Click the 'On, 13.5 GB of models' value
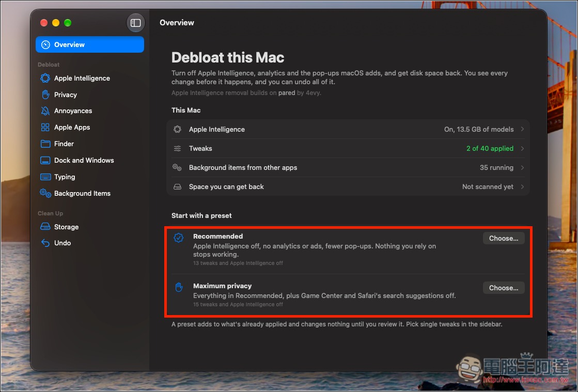Image resolution: width=578 pixels, height=392 pixels. click(479, 129)
